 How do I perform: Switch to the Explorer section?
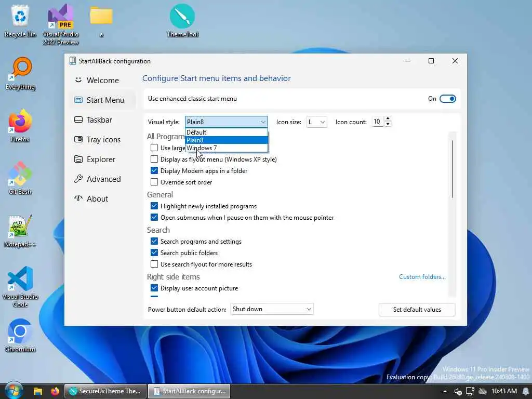[x=102, y=159]
